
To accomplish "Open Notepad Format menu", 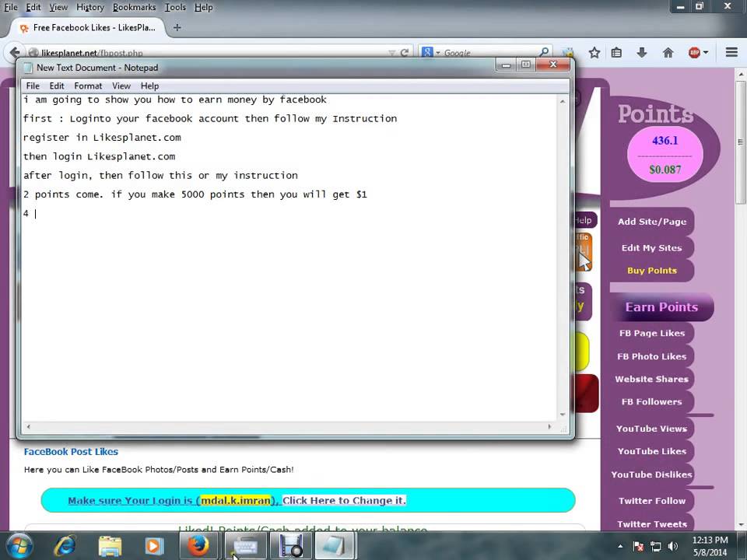I will point(88,86).
